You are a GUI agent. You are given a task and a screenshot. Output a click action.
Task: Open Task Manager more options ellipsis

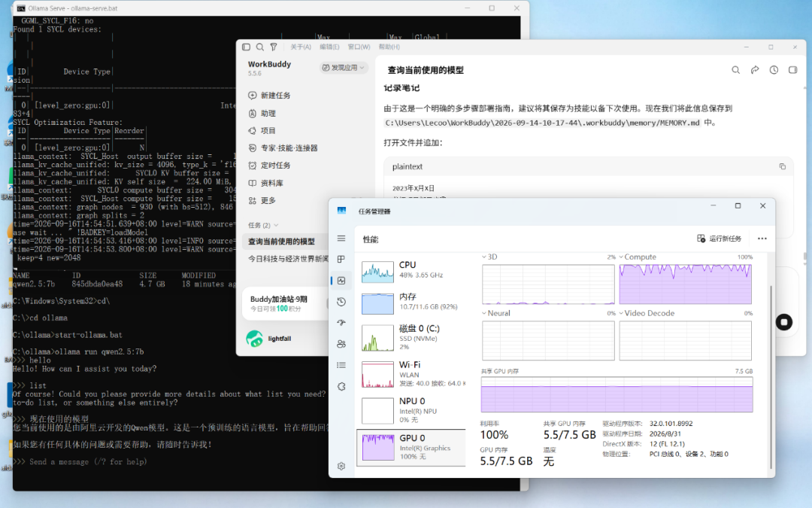point(762,239)
